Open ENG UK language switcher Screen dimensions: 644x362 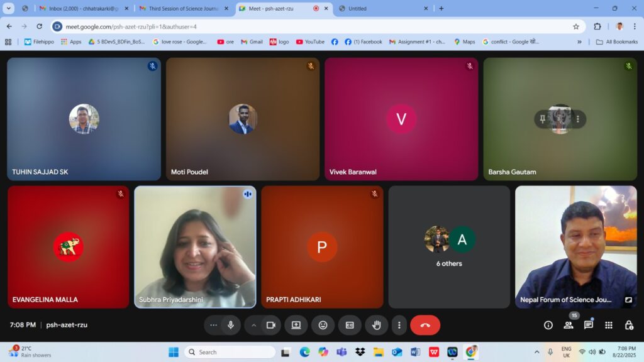pos(567,352)
